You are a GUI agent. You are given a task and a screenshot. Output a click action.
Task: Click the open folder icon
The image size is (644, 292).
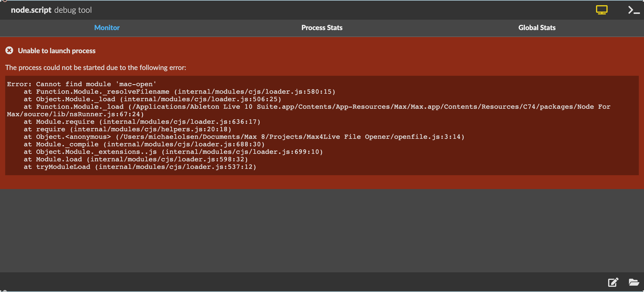click(634, 282)
